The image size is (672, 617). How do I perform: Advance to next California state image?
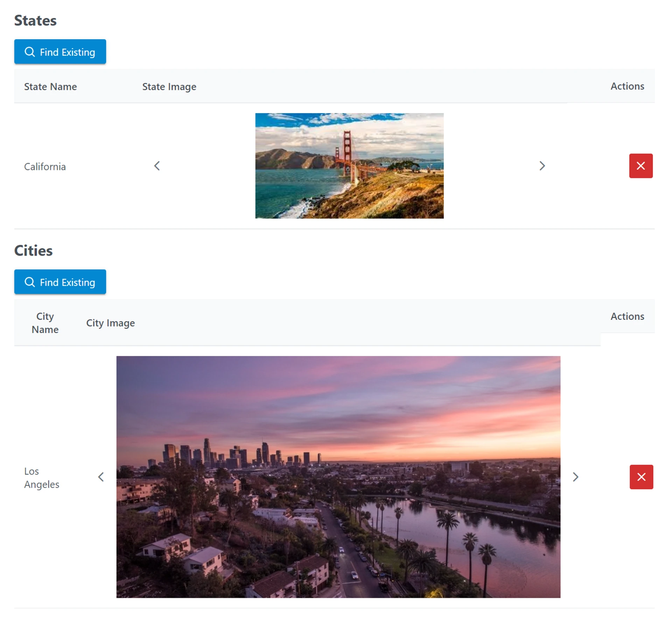click(x=542, y=166)
